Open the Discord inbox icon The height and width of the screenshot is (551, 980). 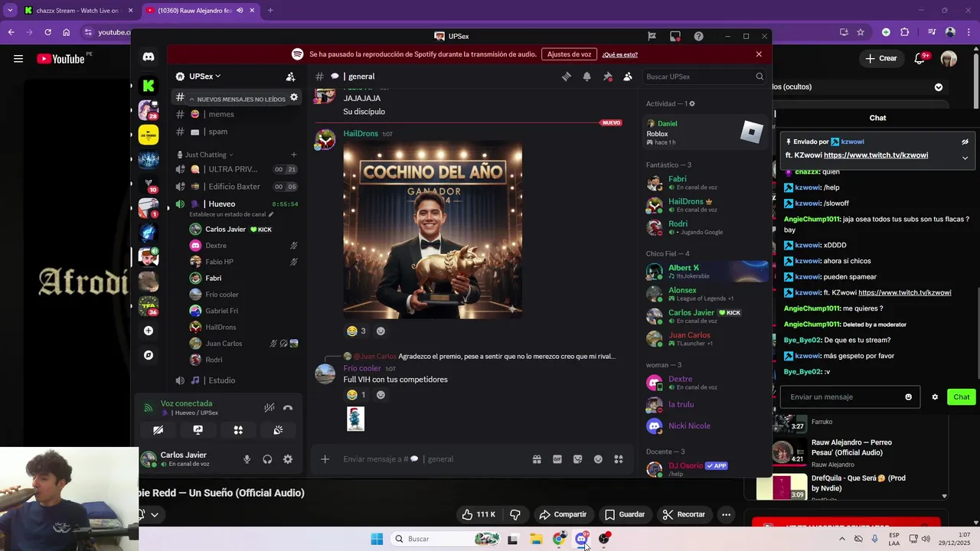tap(675, 36)
